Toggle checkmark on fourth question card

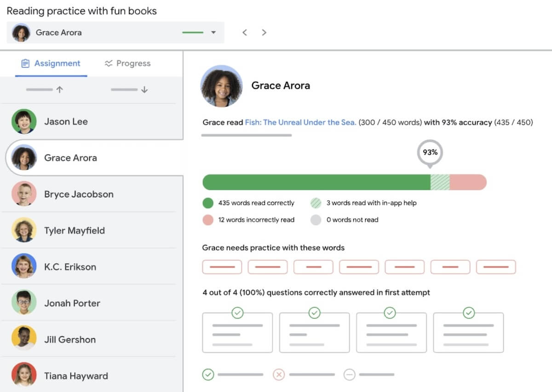(468, 313)
